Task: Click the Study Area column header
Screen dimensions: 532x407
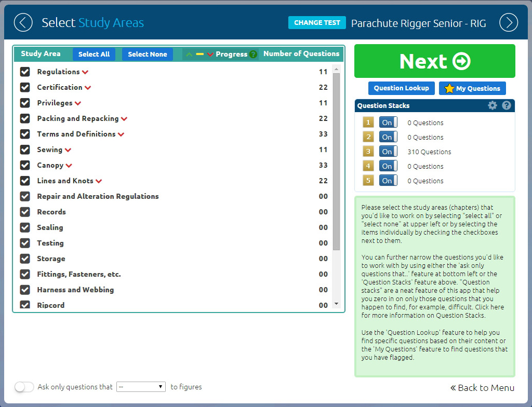Action: pos(41,53)
